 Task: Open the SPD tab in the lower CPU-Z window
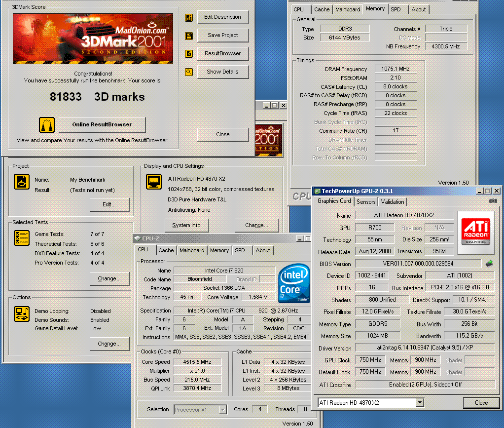[x=240, y=250]
